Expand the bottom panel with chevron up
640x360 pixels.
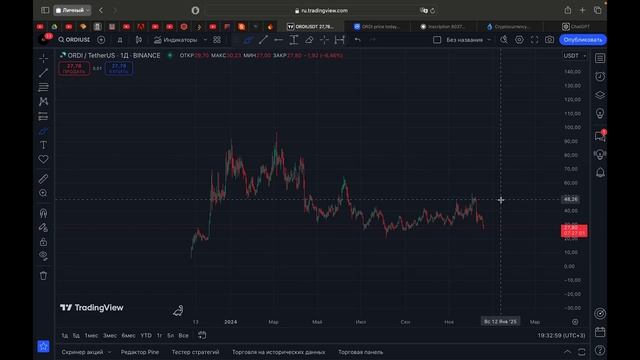[567, 352]
